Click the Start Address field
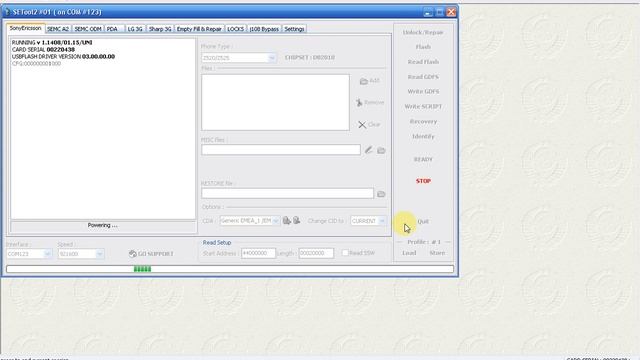The height and width of the screenshot is (360, 640). (x=258, y=253)
